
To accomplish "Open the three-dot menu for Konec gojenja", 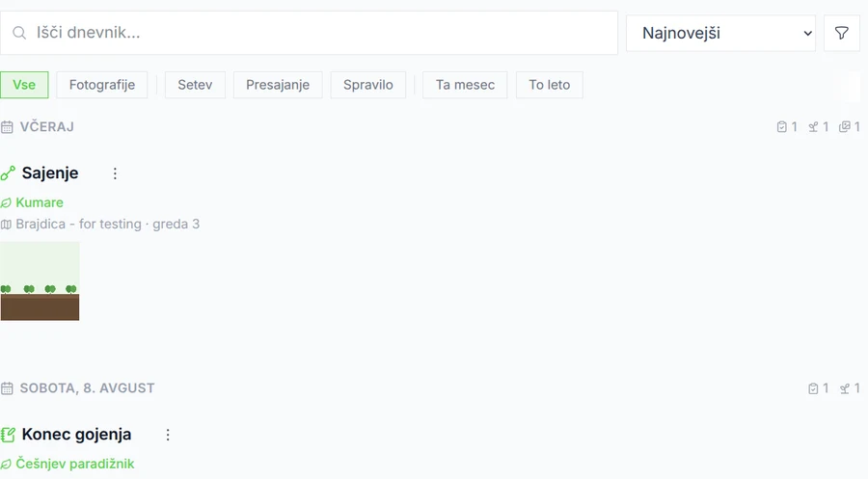I will (168, 435).
